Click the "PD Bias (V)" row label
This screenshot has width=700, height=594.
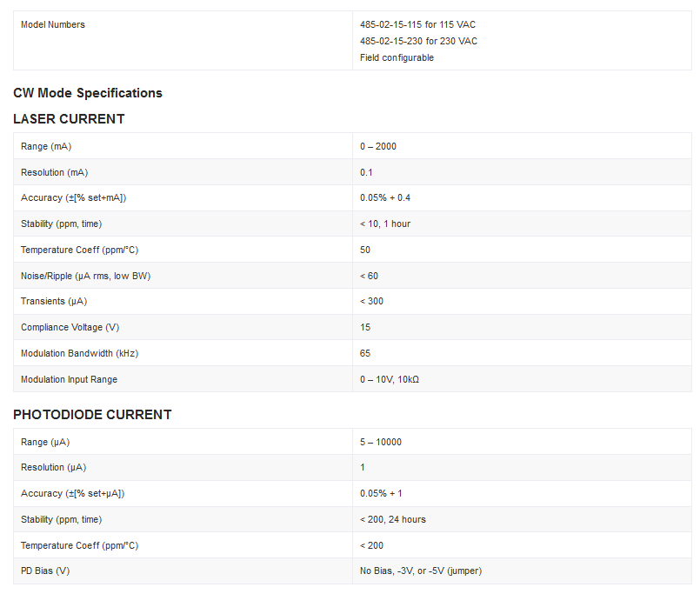click(x=45, y=571)
